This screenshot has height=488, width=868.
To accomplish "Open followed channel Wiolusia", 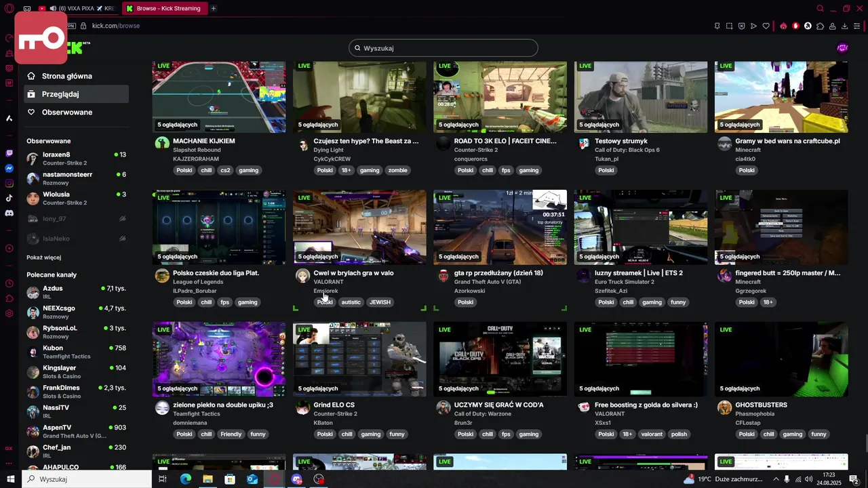I will (76, 198).
